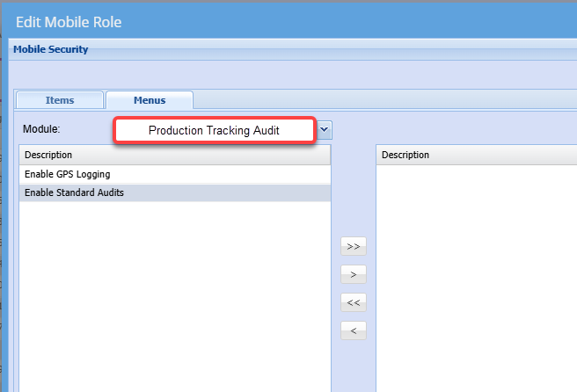Click the Module field label
This screenshot has height=392, width=577.
[40, 129]
